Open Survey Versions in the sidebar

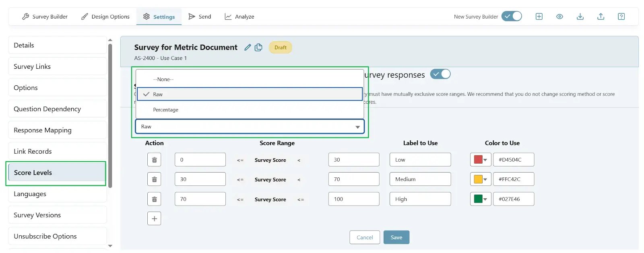tap(57, 215)
